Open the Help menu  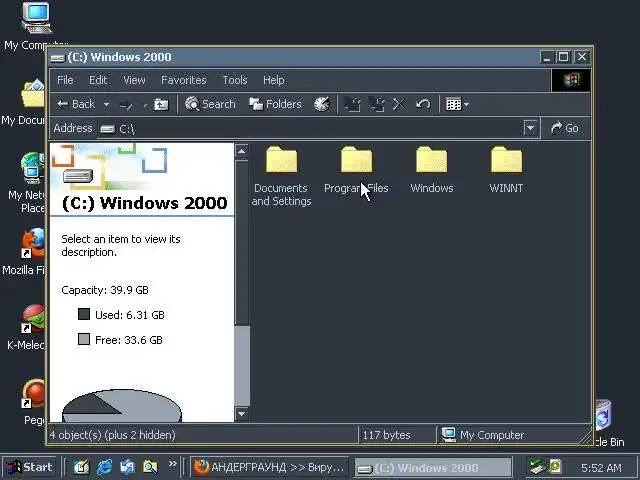[x=273, y=80]
